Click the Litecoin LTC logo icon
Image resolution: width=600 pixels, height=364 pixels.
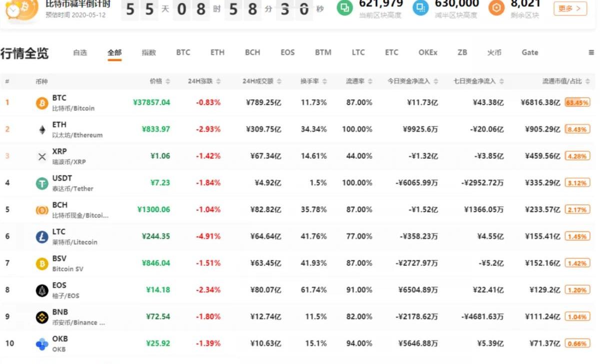pos(42,237)
